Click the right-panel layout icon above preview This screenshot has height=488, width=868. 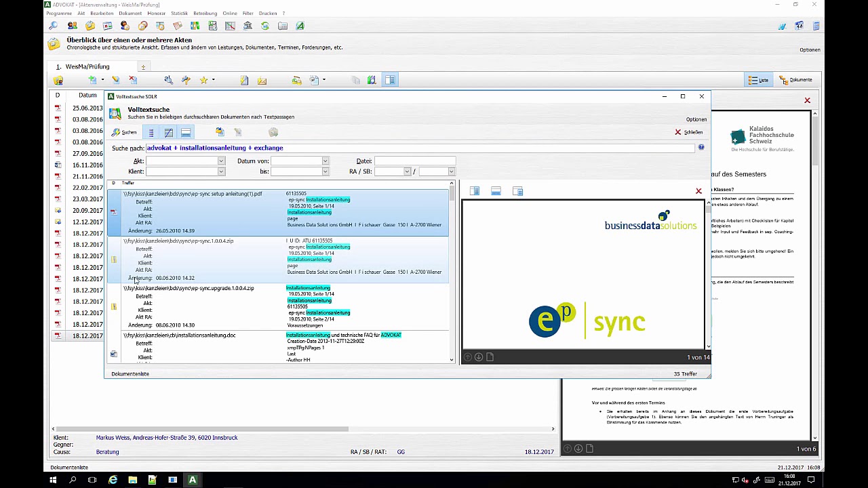[518, 191]
